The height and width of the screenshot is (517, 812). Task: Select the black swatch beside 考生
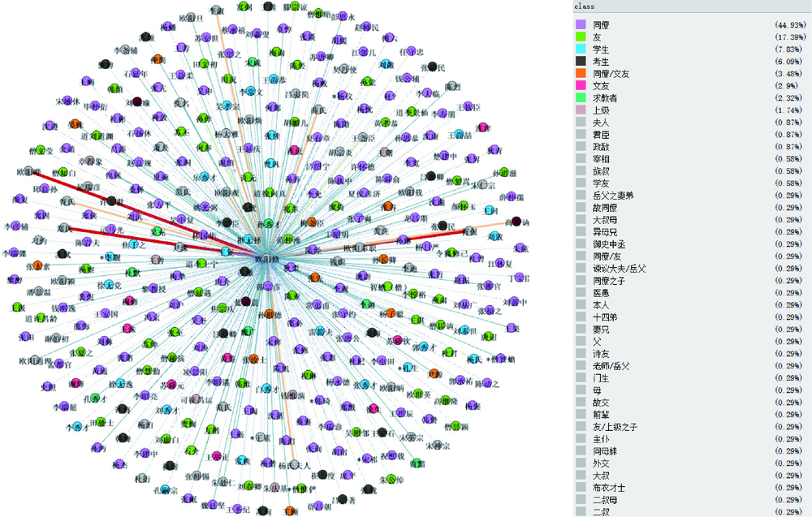point(581,61)
